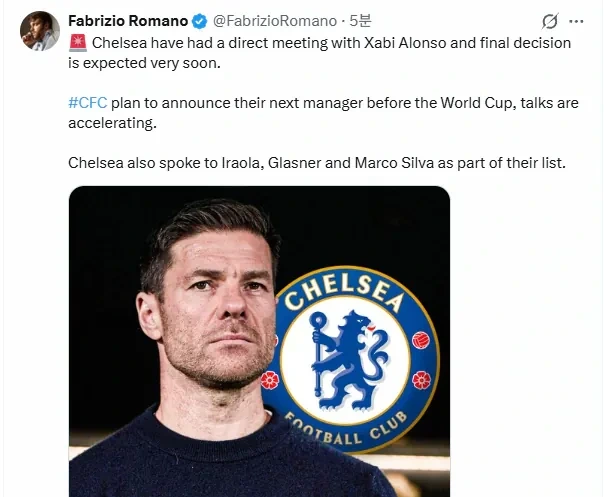Click the man's face in the photo
This screenshot has width=604, height=497.
pyautogui.click(x=218, y=308)
